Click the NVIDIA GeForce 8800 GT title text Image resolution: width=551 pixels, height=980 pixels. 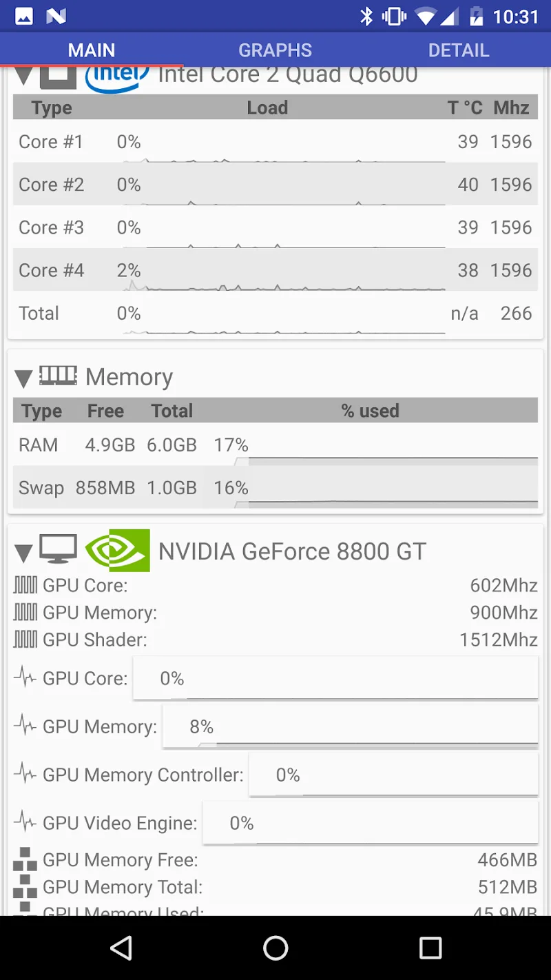[x=292, y=551]
